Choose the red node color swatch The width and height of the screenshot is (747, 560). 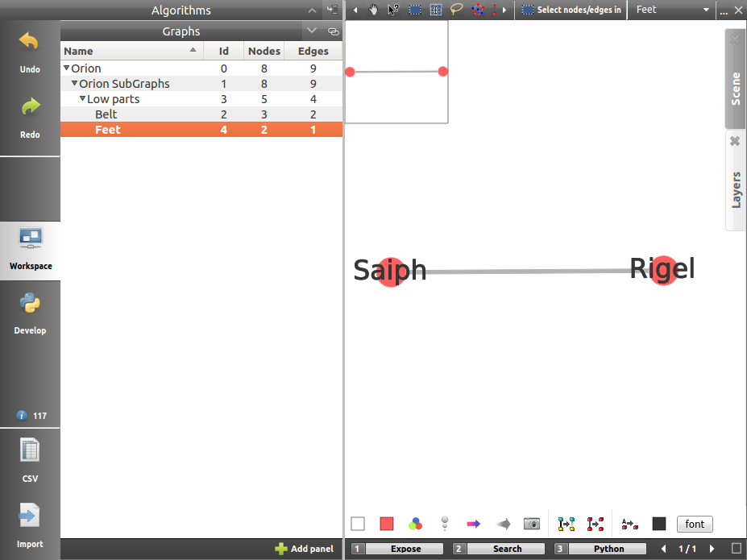click(387, 524)
